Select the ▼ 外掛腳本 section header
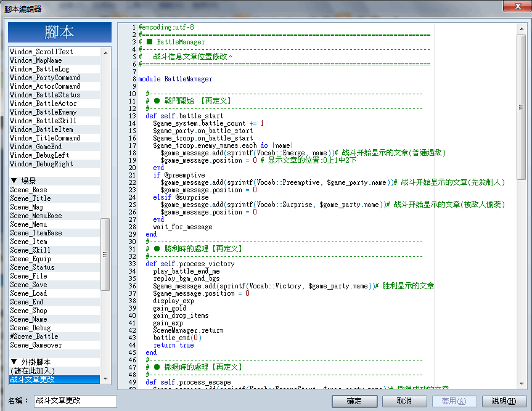The width and height of the screenshot is (532, 411). [x=54, y=362]
